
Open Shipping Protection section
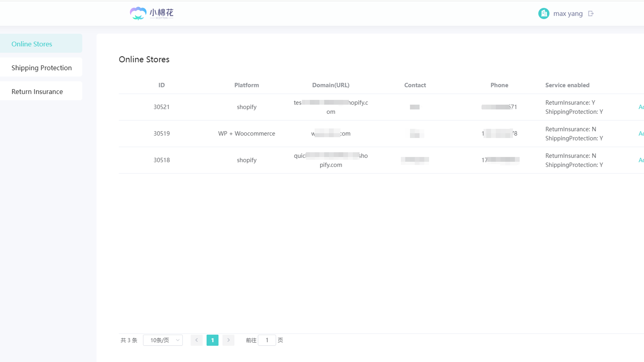[x=41, y=68]
